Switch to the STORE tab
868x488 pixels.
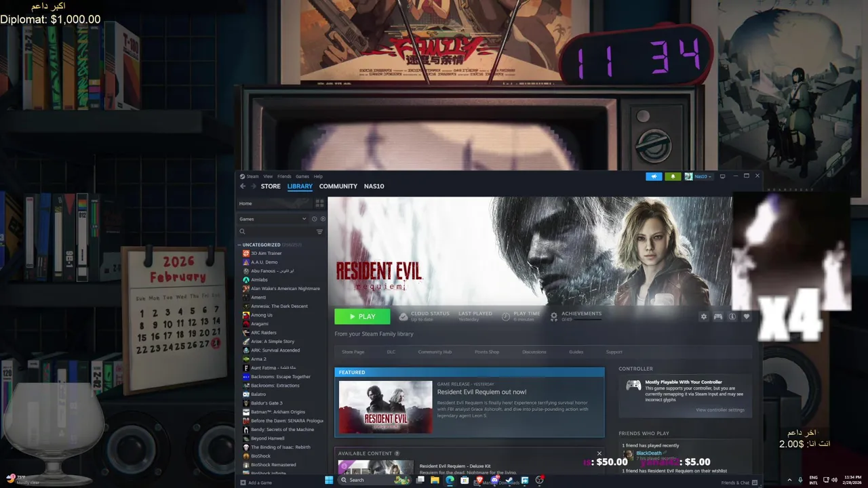[x=271, y=186]
